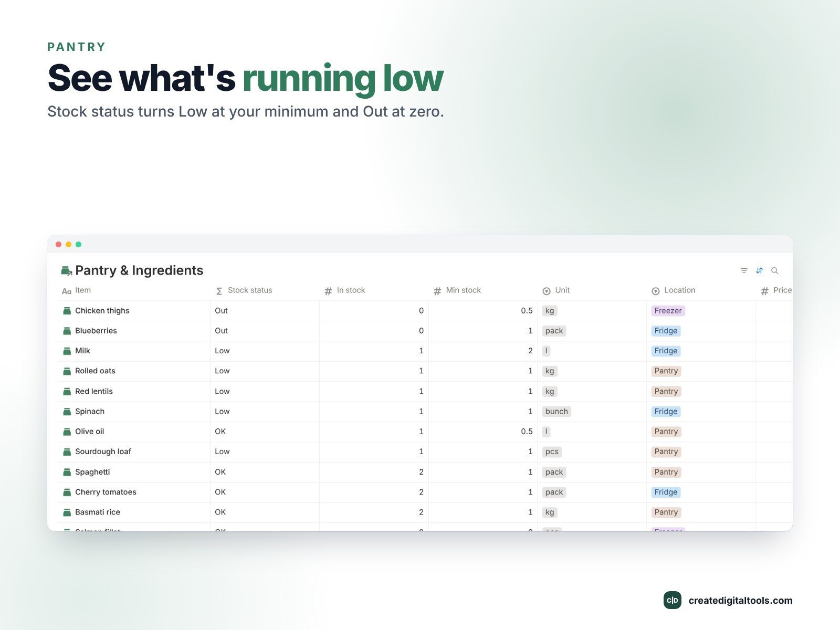Click the Spinach row icon
The height and width of the screenshot is (630, 840).
click(x=67, y=412)
